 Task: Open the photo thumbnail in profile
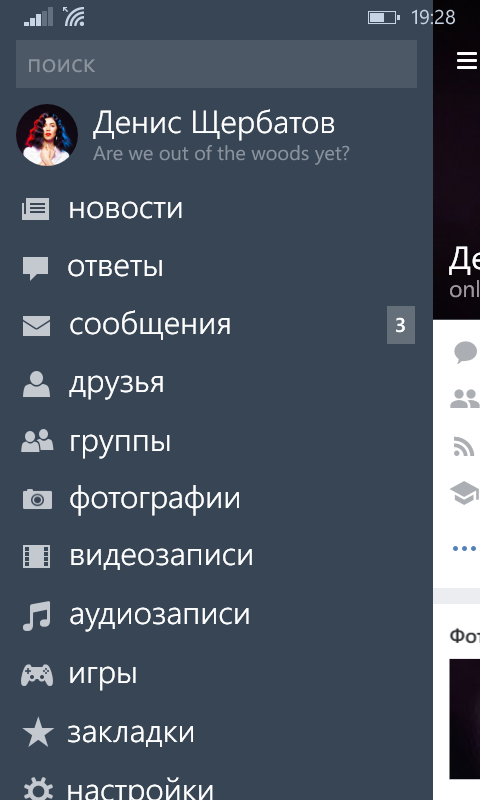point(464,719)
